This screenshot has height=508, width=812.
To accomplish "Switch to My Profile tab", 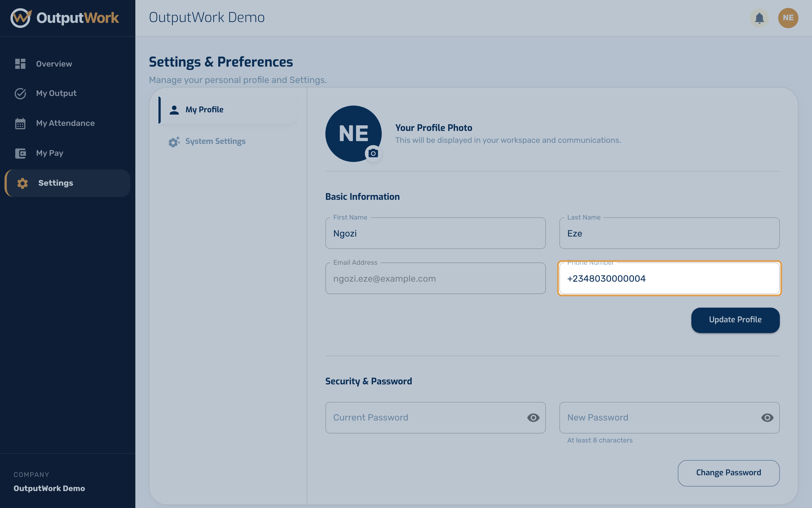I will click(x=228, y=110).
